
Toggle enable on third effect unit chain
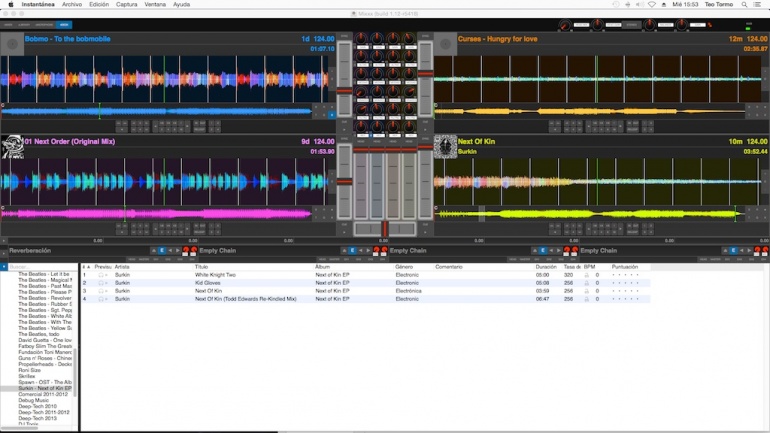tap(543, 250)
